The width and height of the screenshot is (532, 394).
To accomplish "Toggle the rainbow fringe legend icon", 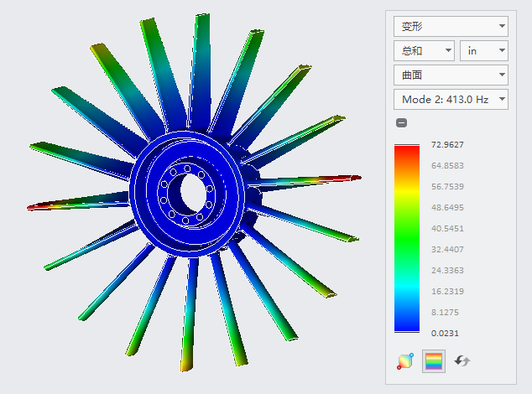I will (434, 361).
